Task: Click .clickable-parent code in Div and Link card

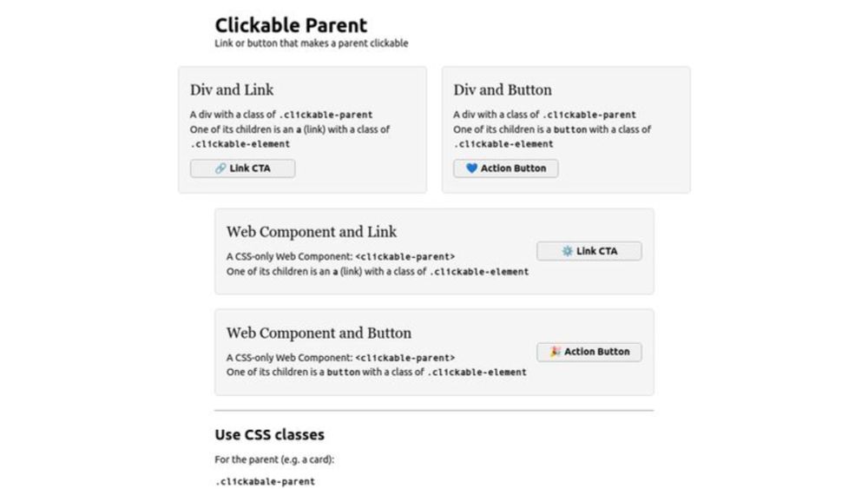Action: click(325, 115)
